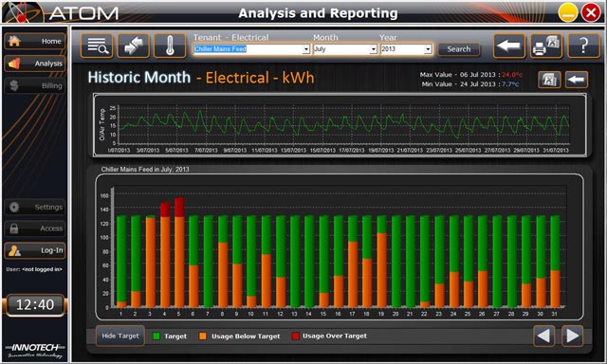Go to next month with right arrow
Screen dimensions: 607x364
coord(572,336)
